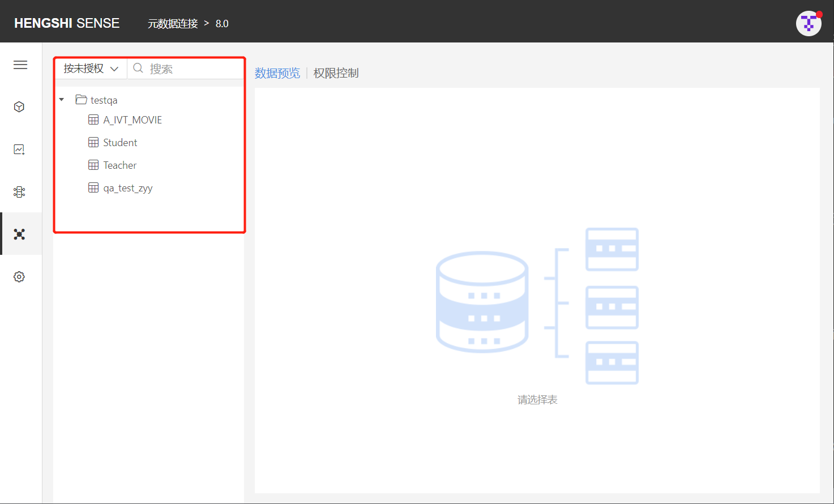The width and height of the screenshot is (834, 504).
Task: Click the 元数据连接 breadcrumb link
Action: [x=173, y=23]
